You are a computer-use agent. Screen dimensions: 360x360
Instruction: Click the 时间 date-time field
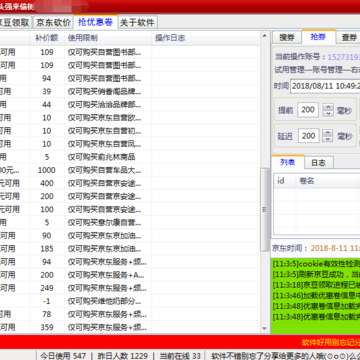click(x=325, y=87)
